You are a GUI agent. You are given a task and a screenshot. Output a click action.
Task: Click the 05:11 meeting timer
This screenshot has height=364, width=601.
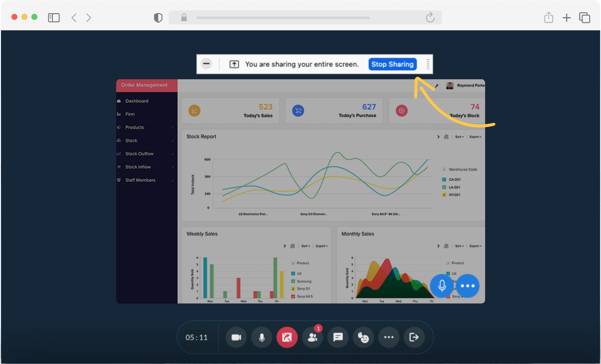(x=197, y=337)
